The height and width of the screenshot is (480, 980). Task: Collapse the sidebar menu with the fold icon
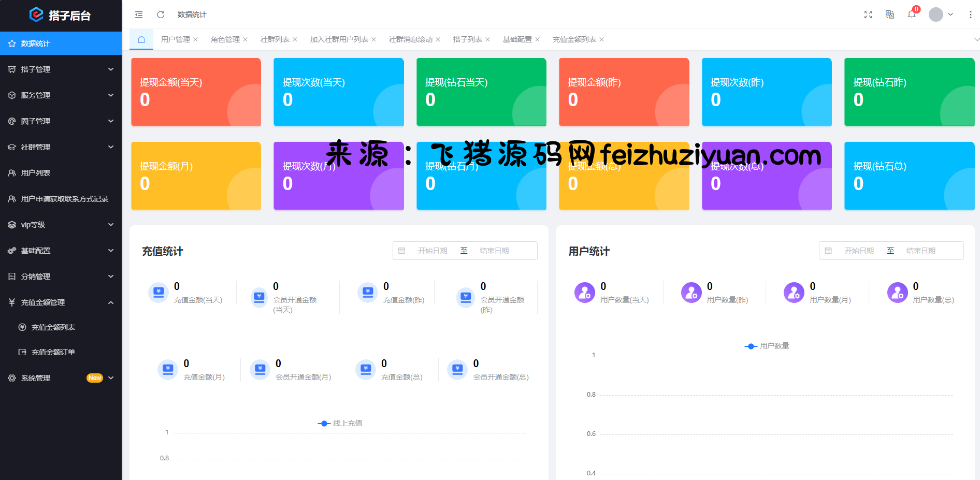coord(139,14)
